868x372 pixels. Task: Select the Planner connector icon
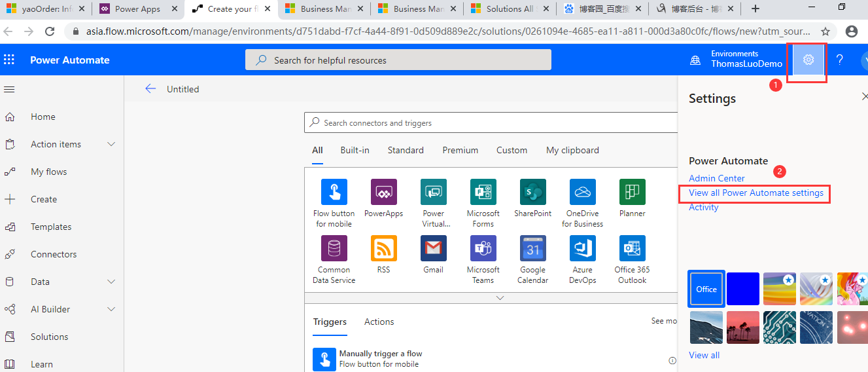(632, 192)
